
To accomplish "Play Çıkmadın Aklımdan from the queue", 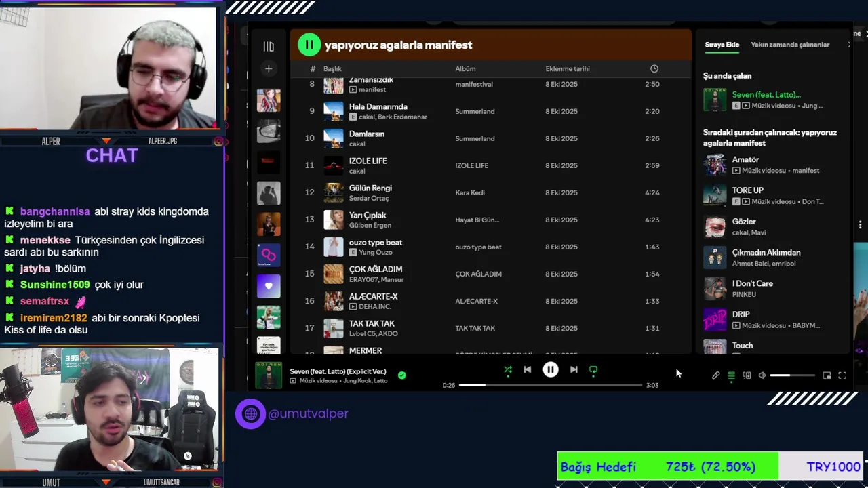I will pyautogui.click(x=772, y=258).
